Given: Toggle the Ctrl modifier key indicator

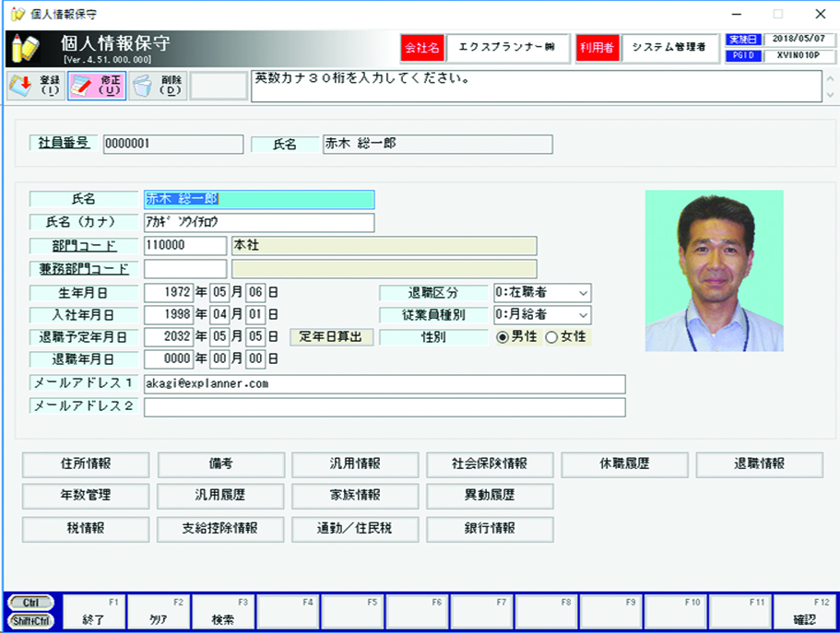Looking at the screenshot, I should [x=30, y=603].
